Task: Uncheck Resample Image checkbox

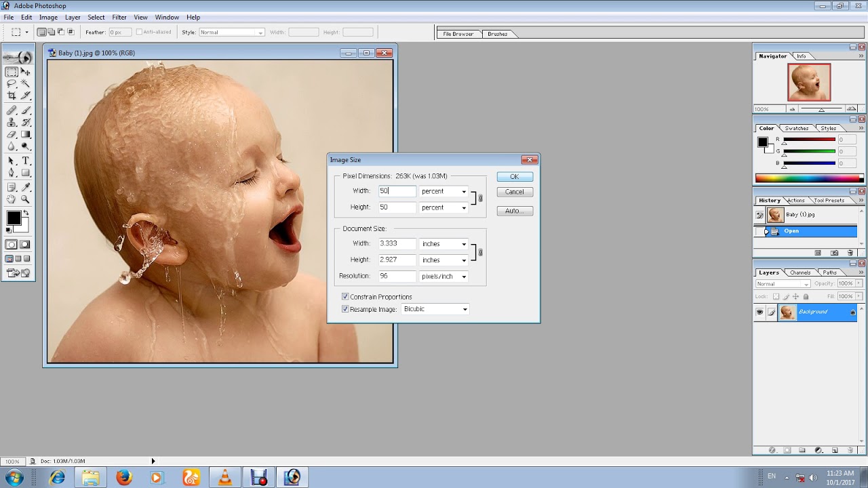Action: point(345,309)
